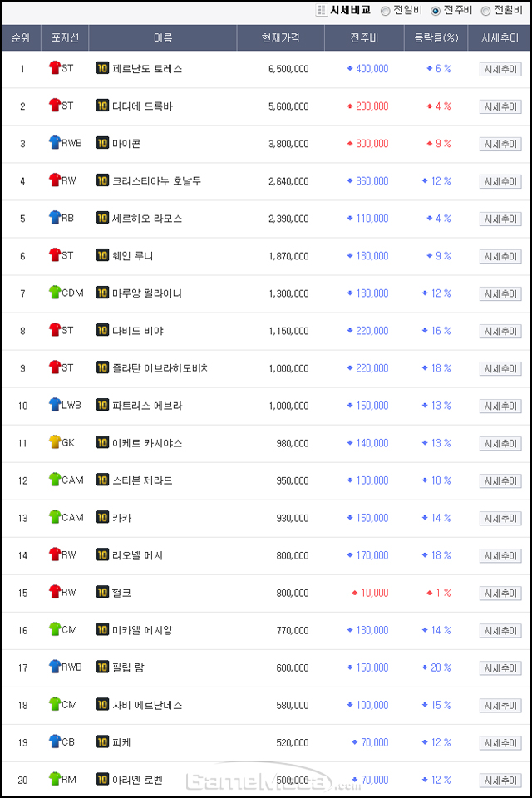The image size is (532, 798).
Task: Click the blue CB jersey icon for 피케
Action: (55, 741)
